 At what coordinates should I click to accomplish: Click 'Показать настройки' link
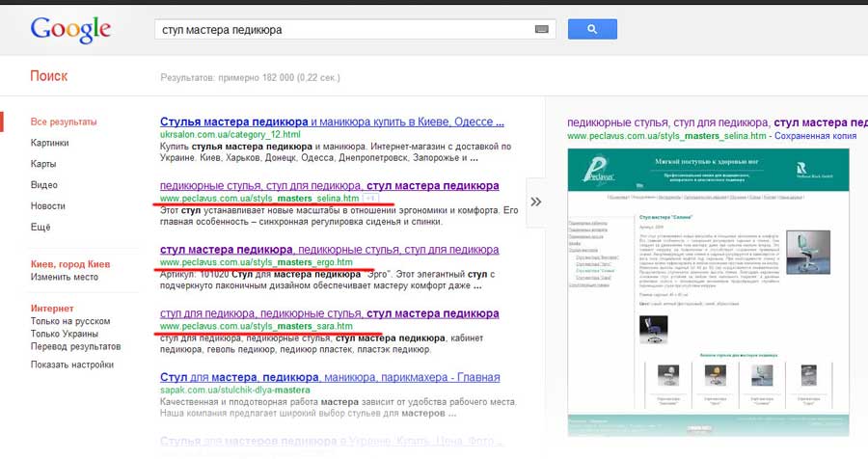72,364
